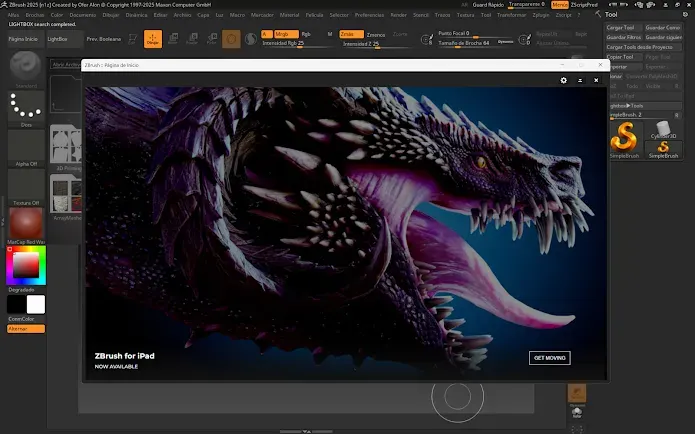Screen dimensions: 695x434
Task: Toggle the Rgb mode button
Action: (x=306, y=34)
